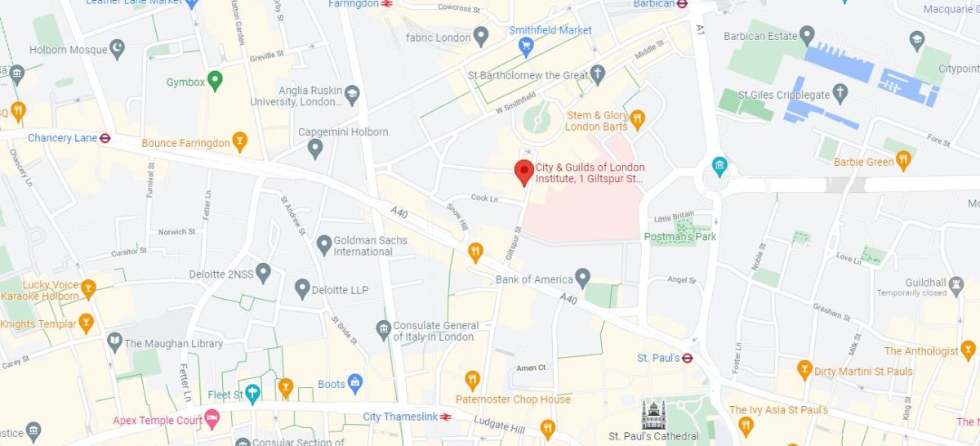The width and height of the screenshot is (980, 446).
Task: Select the Smithfield Market shopping cart icon
Action: [527, 48]
